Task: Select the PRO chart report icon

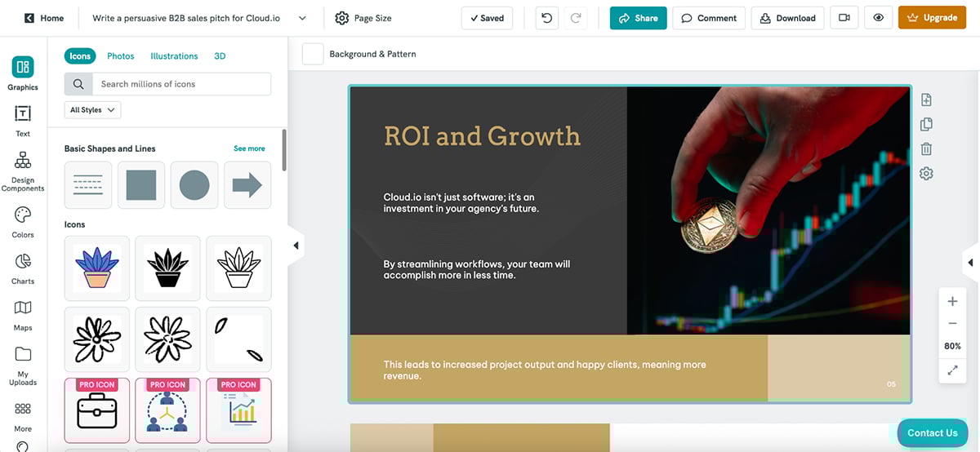Action: point(238,410)
